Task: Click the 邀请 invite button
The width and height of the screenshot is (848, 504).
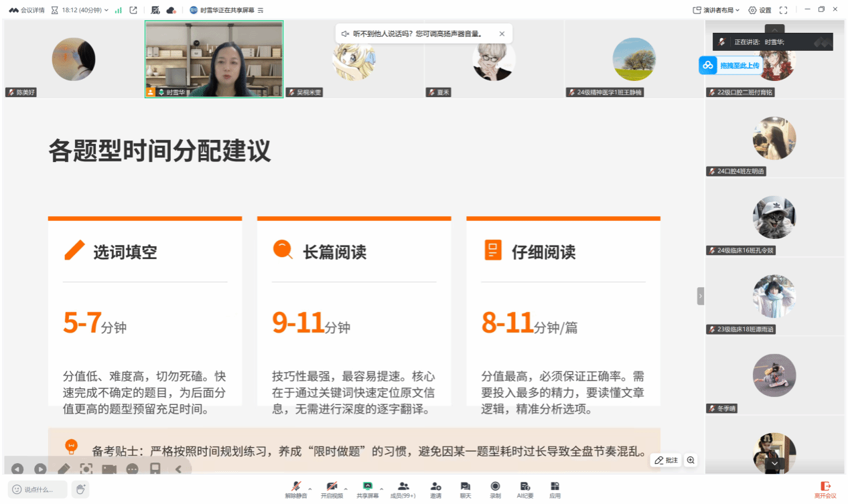Action: (436, 490)
